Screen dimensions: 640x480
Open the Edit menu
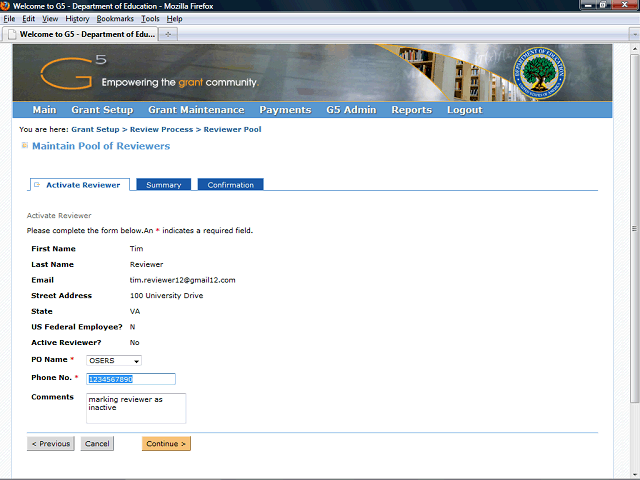point(28,19)
